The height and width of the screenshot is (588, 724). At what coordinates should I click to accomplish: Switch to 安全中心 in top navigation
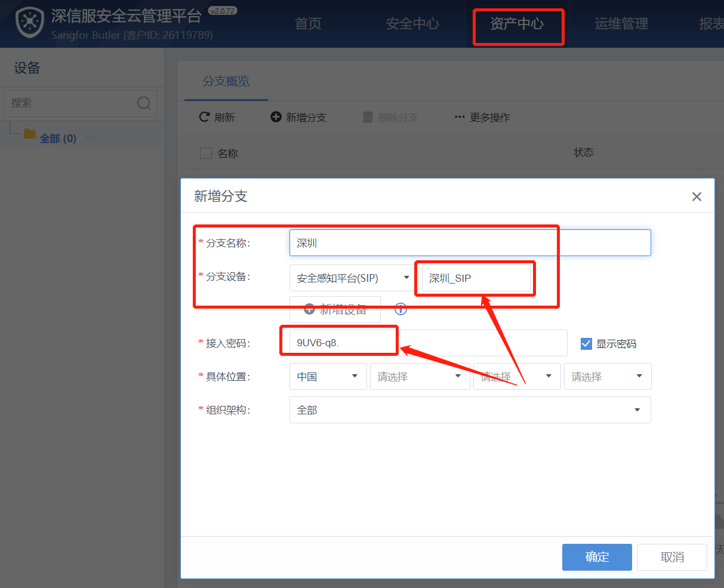coord(412,24)
